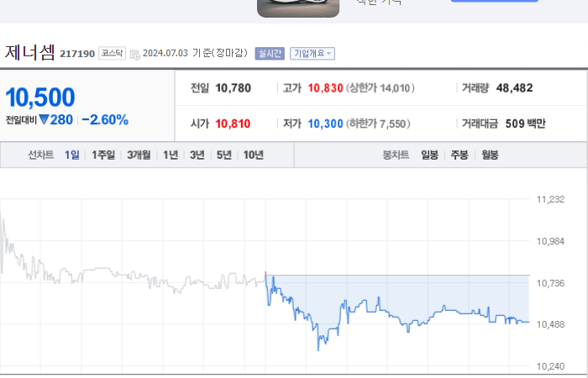Click the real-time 실시간 badge

tap(270, 54)
